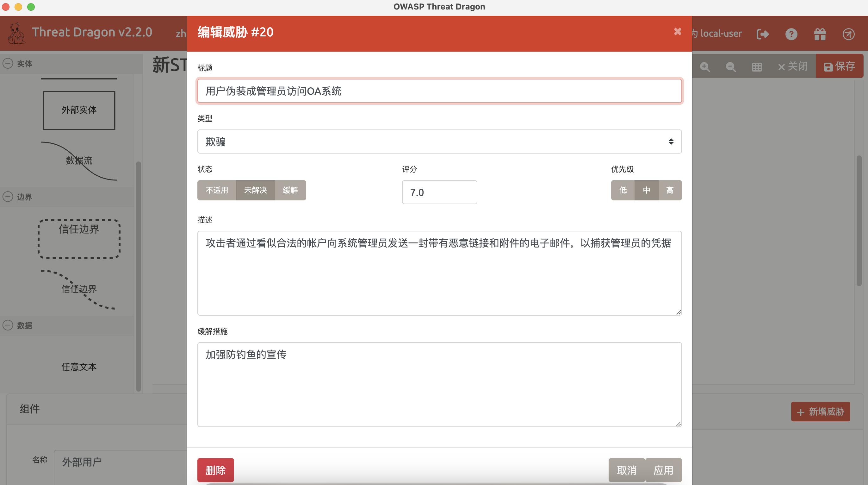The height and width of the screenshot is (485, 868).
Task: Zoom out using the magnifier minus icon
Action: [730, 66]
